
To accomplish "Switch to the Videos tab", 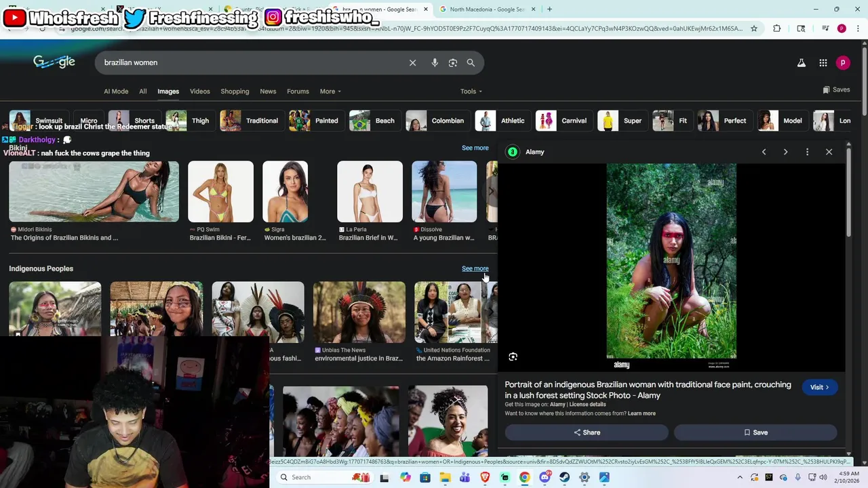I will [200, 91].
